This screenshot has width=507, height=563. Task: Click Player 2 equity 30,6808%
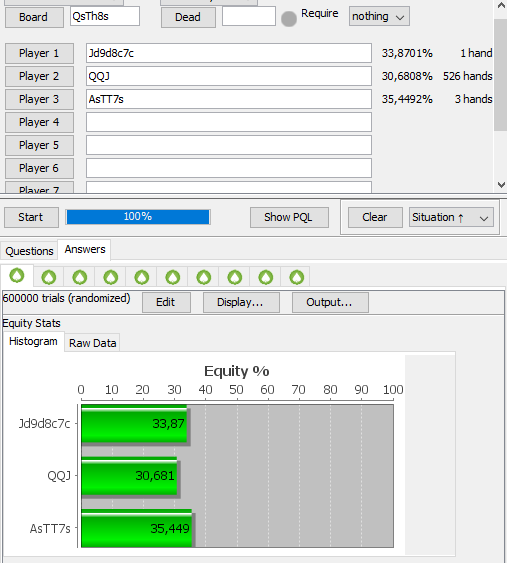[x=407, y=76]
